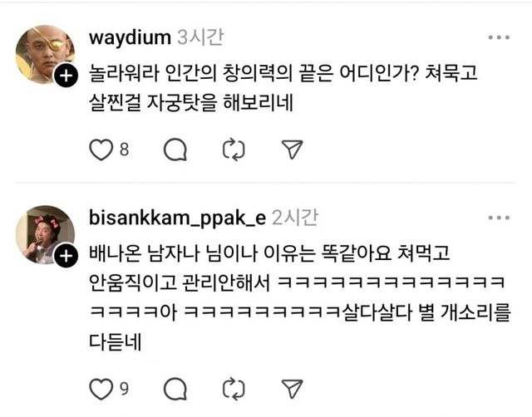Repost bisankkam_ppak_e's comment
This screenshot has height=417, width=532.
point(234,389)
